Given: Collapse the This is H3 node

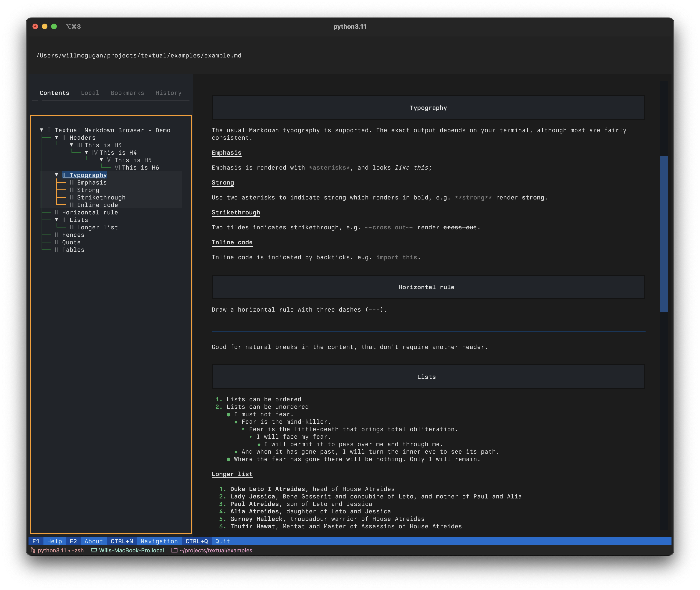Looking at the screenshot, I should tap(71, 145).
